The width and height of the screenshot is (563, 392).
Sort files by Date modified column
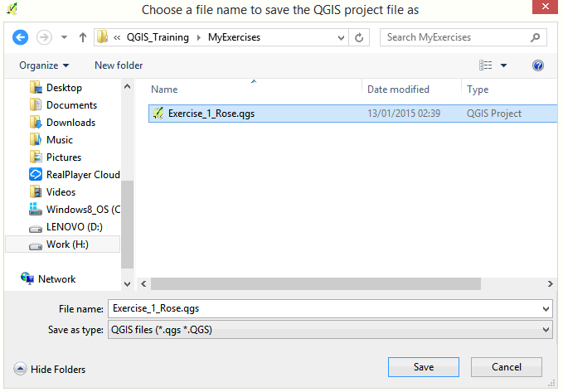[x=398, y=90]
